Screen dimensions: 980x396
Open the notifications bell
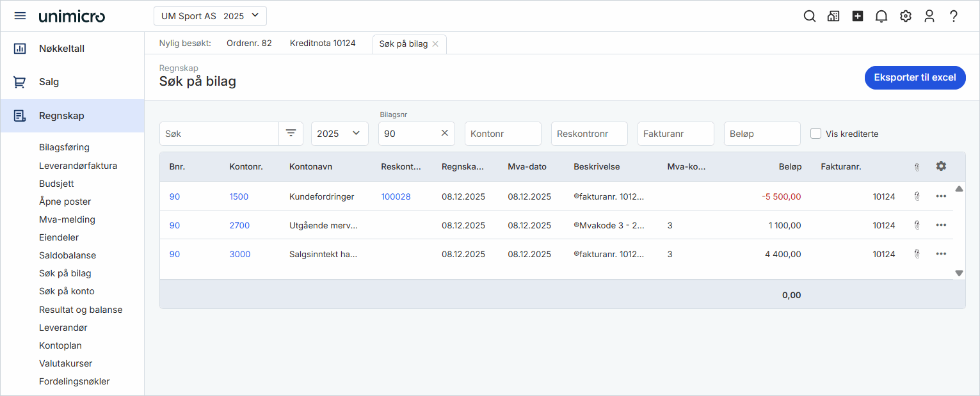click(x=881, y=17)
